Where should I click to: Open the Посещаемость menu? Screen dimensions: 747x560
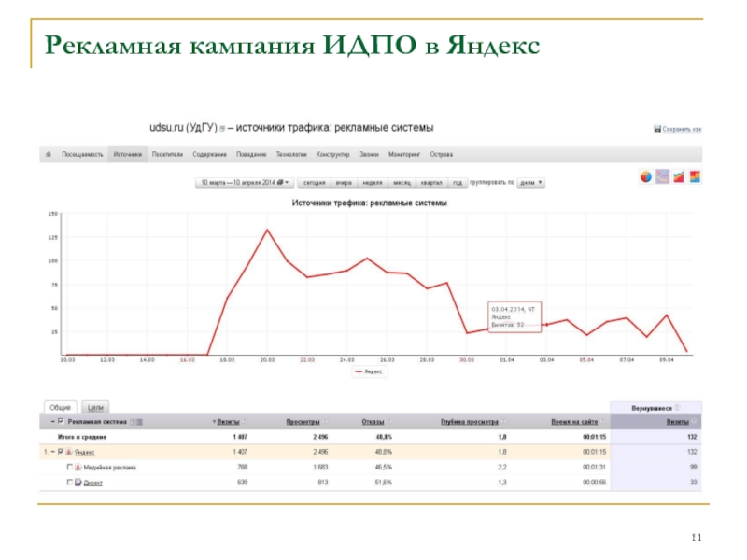click(x=82, y=154)
